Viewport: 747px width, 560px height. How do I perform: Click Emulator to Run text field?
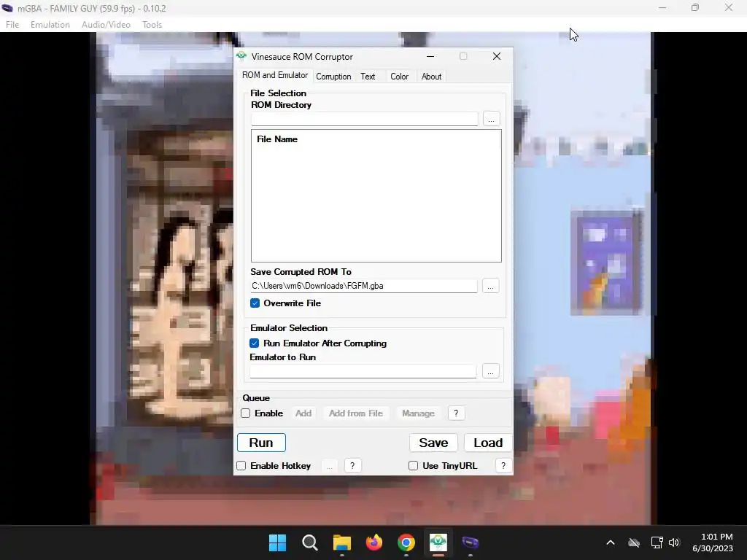tap(363, 371)
